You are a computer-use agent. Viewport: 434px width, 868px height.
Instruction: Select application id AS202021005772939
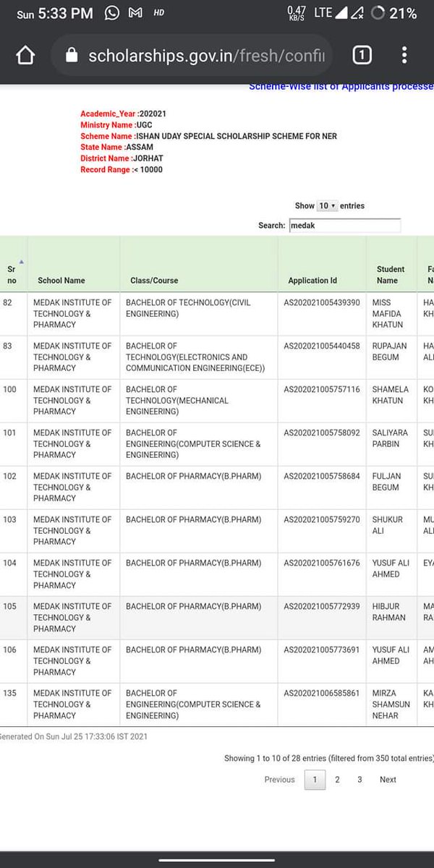(321, 606)
